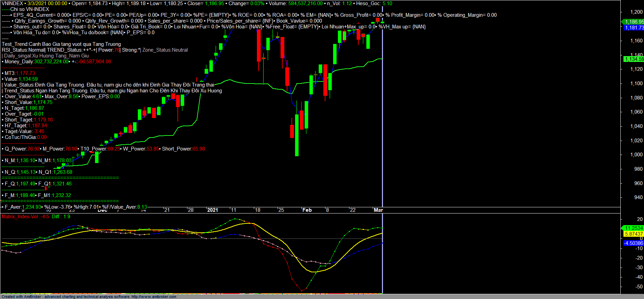Click the Feb month marker on time axis
This screenshot has height=299, width=644.
pos(307,210)
